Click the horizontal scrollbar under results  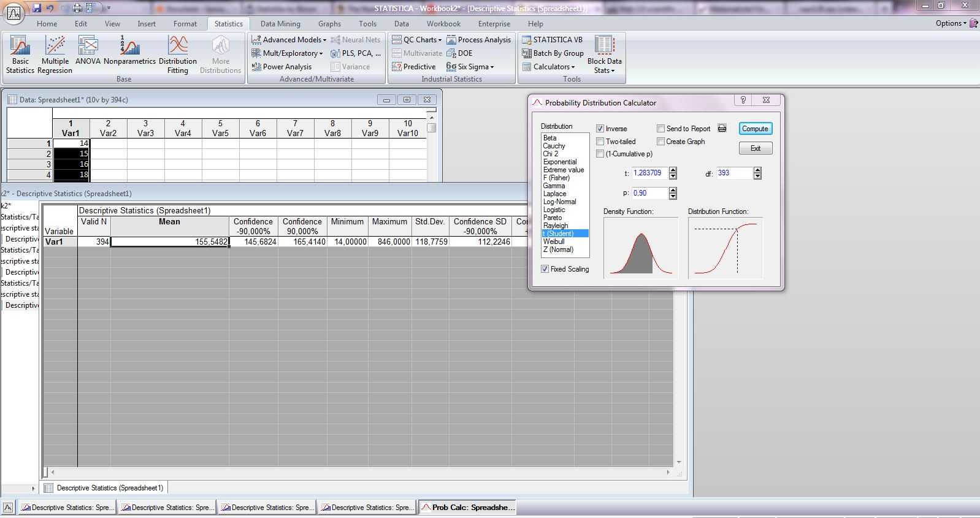point(359,472)
